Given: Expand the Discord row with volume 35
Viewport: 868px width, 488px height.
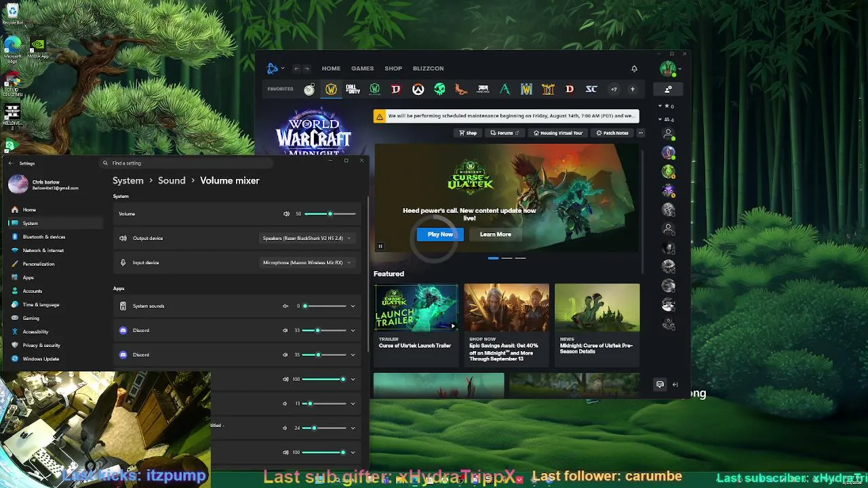Looking at the screenshot, I should coord(353,354).
